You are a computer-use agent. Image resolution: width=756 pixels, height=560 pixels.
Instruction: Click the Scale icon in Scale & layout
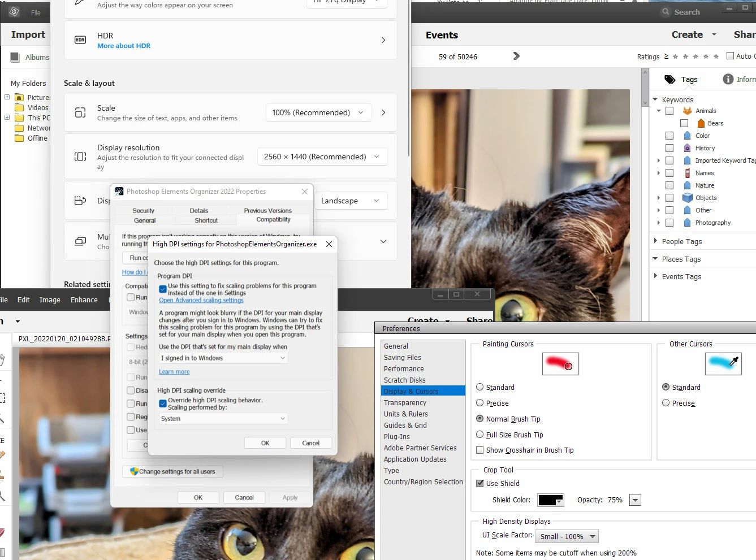tap(80, 112)
